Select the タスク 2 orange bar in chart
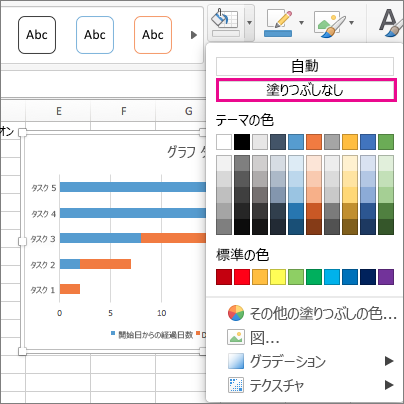The width and height of the screenshot is (404, 404). click(x=105, y=264)
